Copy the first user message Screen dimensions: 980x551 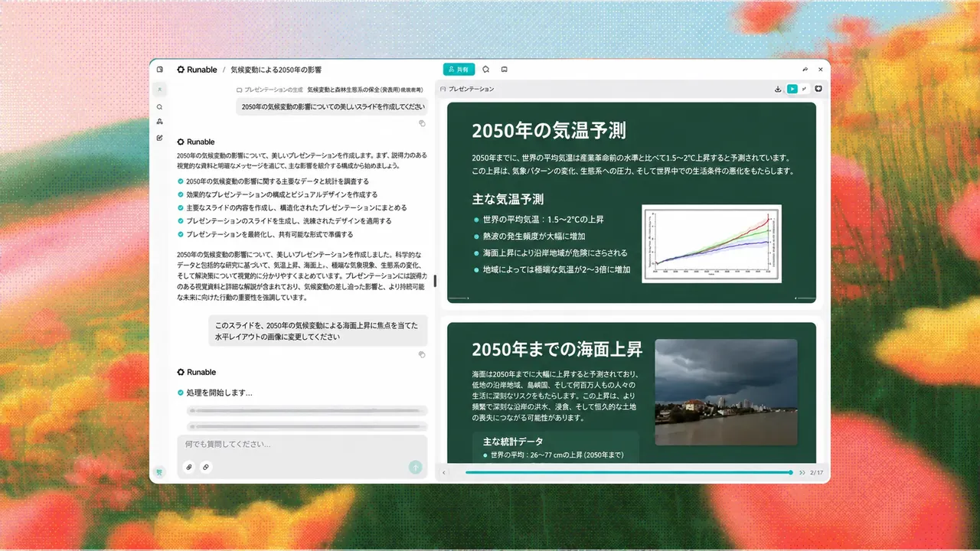(422, 123)
